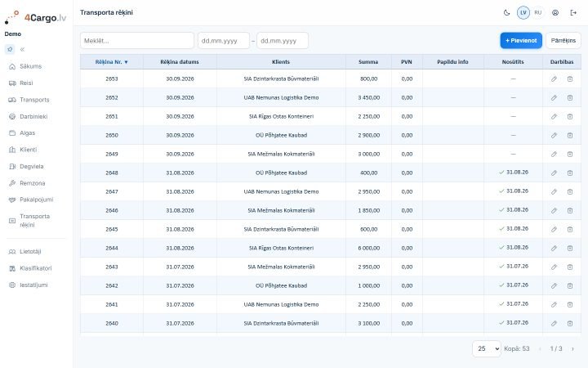Viewport: 588px width, 368px height.
Task: Edit invoice 2646
Action: (x=554, y=210)
